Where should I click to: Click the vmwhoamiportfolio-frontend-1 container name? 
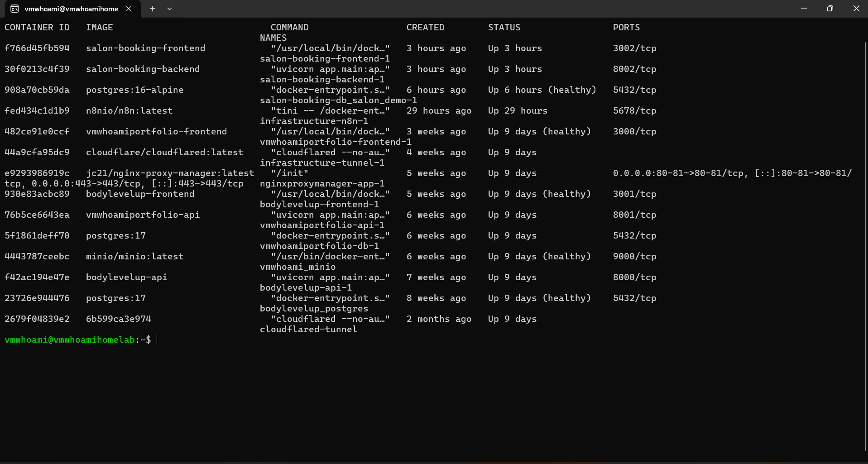(x=336, y=142)
